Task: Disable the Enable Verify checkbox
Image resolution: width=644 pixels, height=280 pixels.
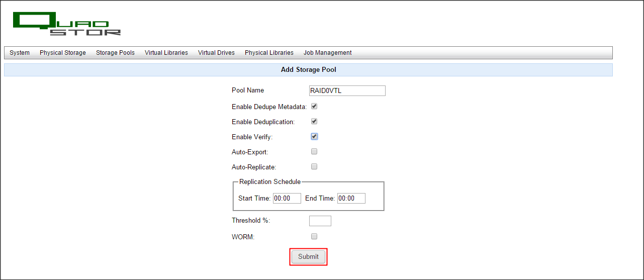Action: [x=314, y=137]
